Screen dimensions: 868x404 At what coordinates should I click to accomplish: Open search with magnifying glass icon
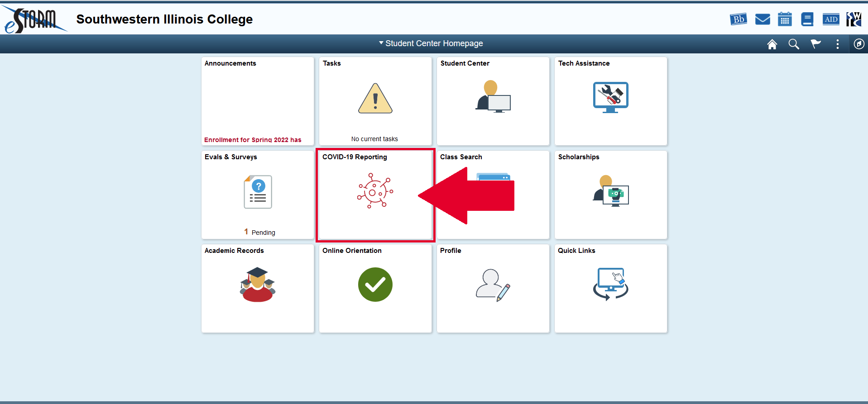pos(794,44)
